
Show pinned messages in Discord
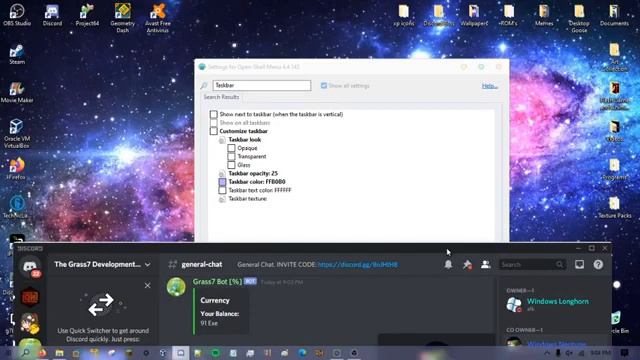467,264
